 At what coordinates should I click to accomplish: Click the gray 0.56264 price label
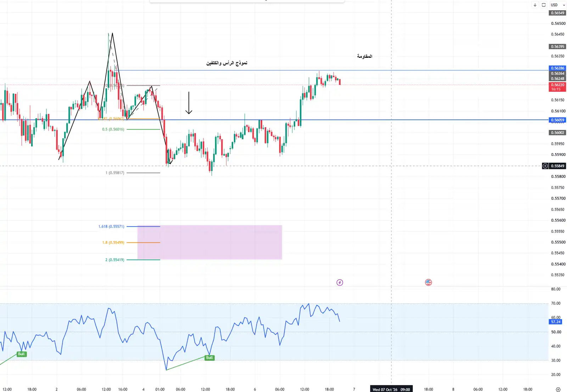[x=557, y=73]
